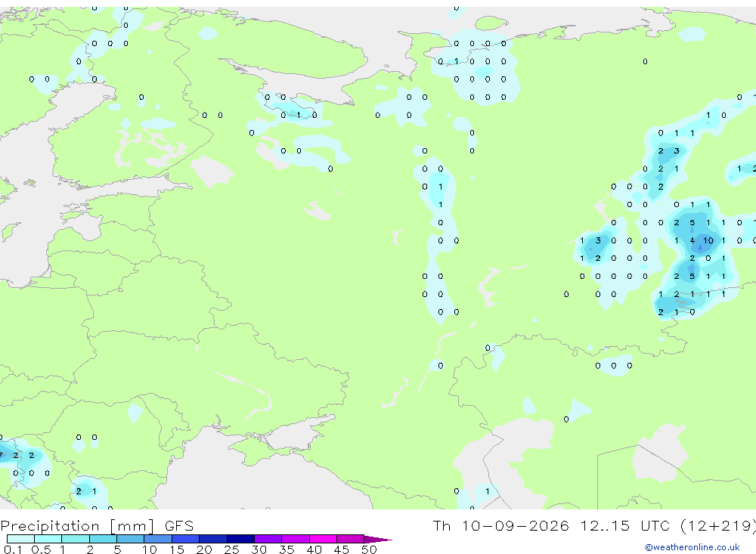The image size is (756, 554).
Task: Click the 'GFS' model label
Action: point(179,525)
